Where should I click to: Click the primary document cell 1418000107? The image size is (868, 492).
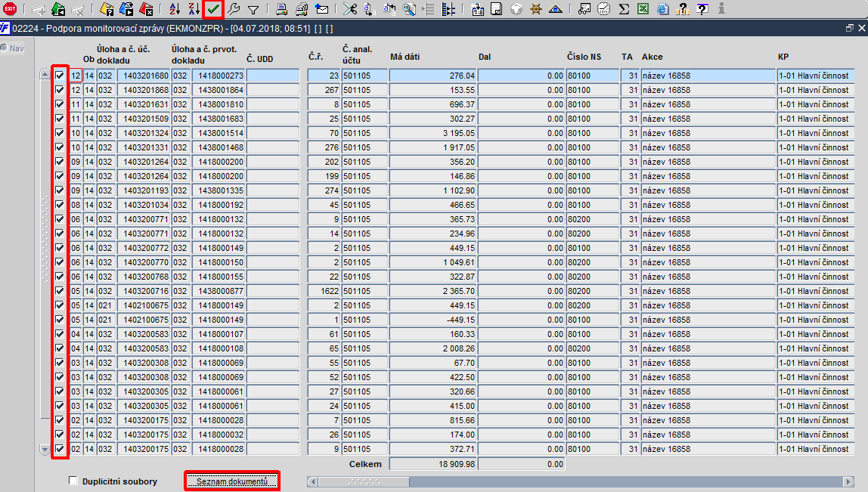(218, 334)
